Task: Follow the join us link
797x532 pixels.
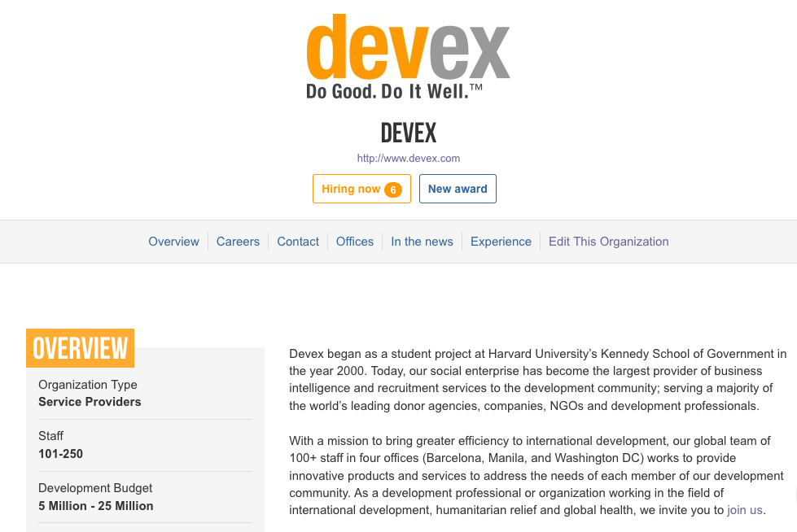Action: [745, 510]
